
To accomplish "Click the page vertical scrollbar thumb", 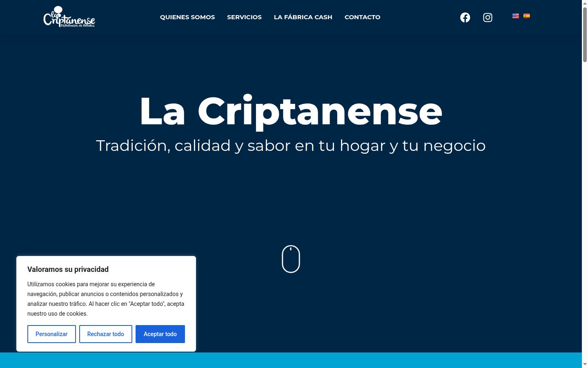I will (585, 35).
